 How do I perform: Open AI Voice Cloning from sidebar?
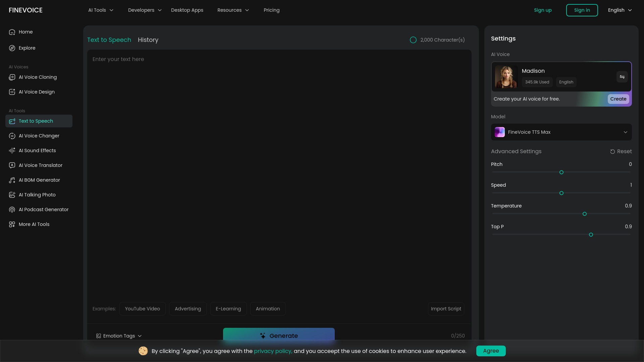pyautogui.click(x=38, y=77)
